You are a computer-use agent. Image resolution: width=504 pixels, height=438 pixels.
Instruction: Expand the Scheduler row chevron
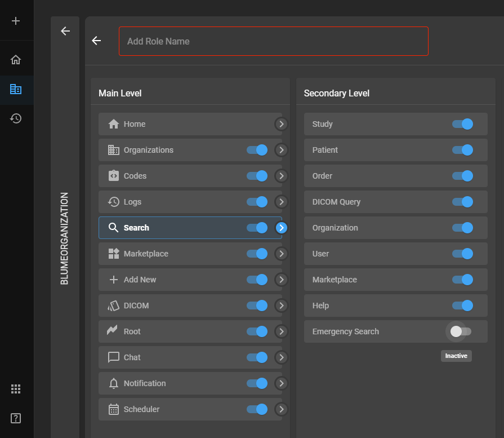[282, 409]
